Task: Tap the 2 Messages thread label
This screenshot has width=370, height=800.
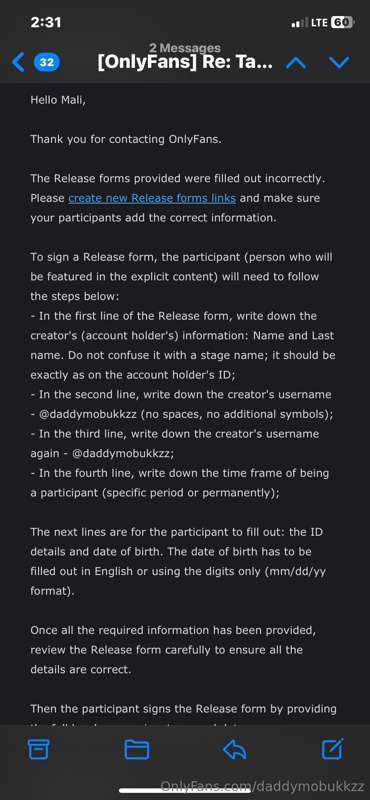Action: point(185,48)
